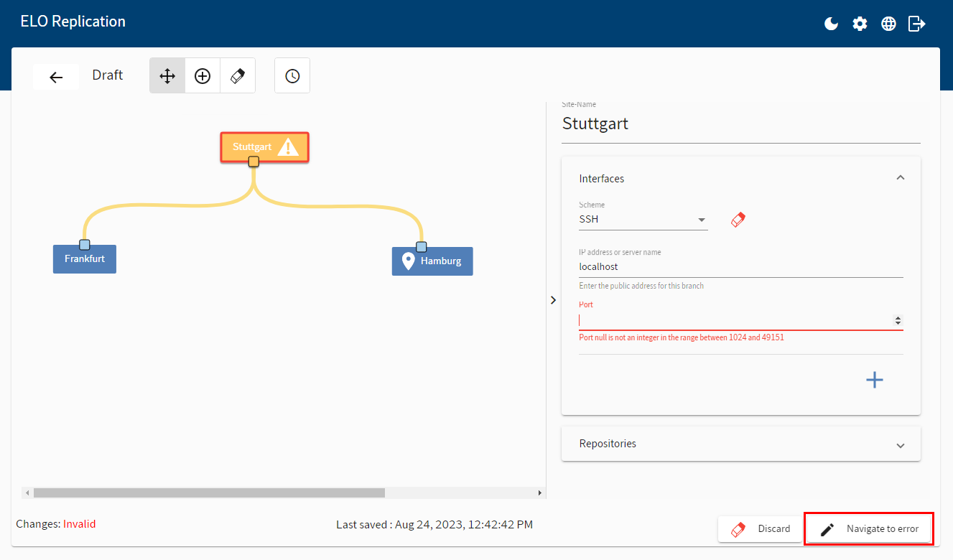Select the move tool

pos(167,75)
